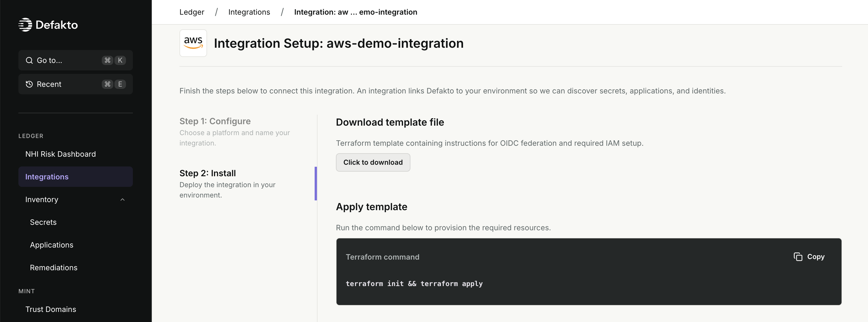This screenshot has width=868, height=322.
Task: Click the AWS logo icon
Action: coord(193,43)
